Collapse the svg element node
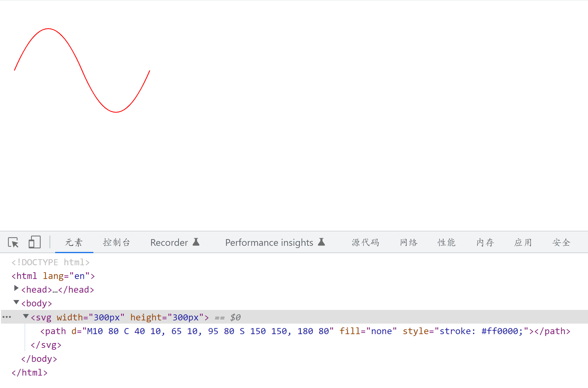Viewport: 588px width, 388px height. 26,316
